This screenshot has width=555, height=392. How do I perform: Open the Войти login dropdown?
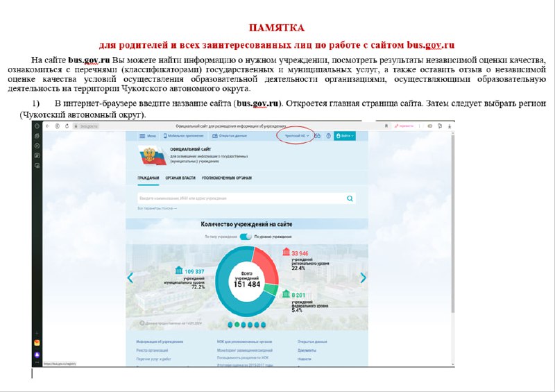click(345, 135)
